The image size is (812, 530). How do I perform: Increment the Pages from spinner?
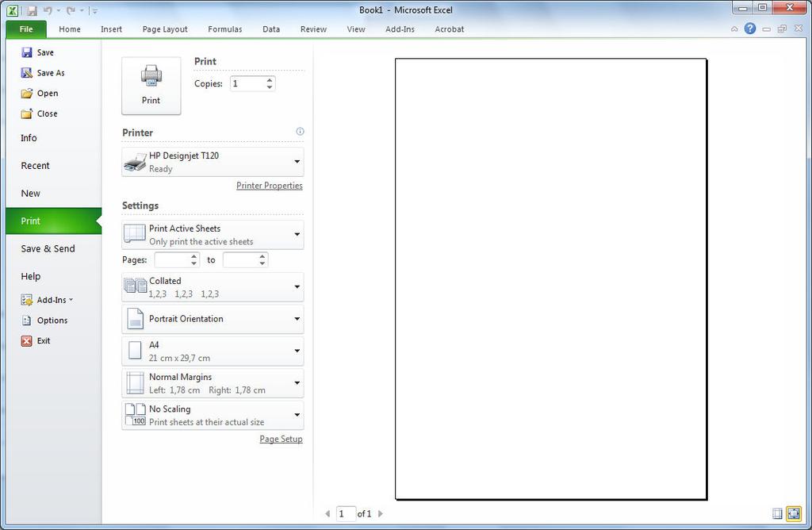point(193,256)
